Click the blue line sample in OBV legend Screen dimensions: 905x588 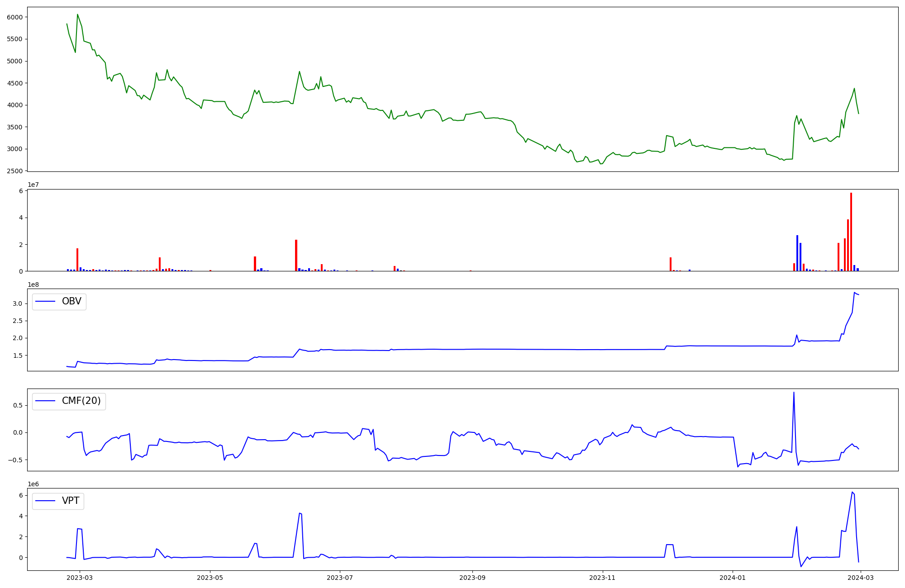pyautogui.click(x=45, y=301)
